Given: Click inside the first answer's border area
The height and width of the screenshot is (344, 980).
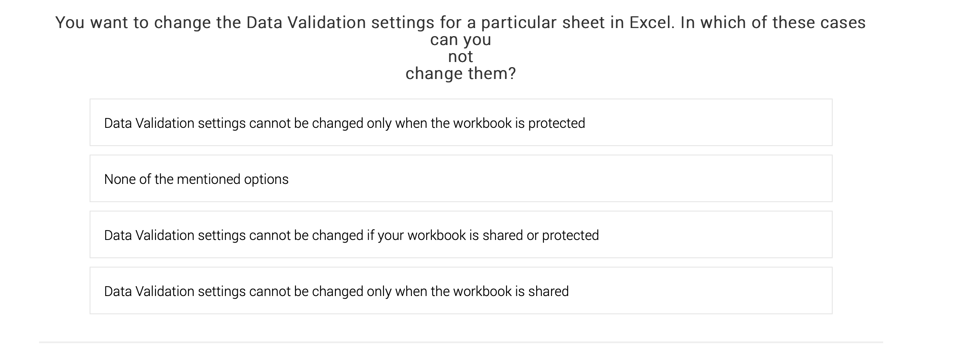Looking at the screenshot, I should coord(461,123).
